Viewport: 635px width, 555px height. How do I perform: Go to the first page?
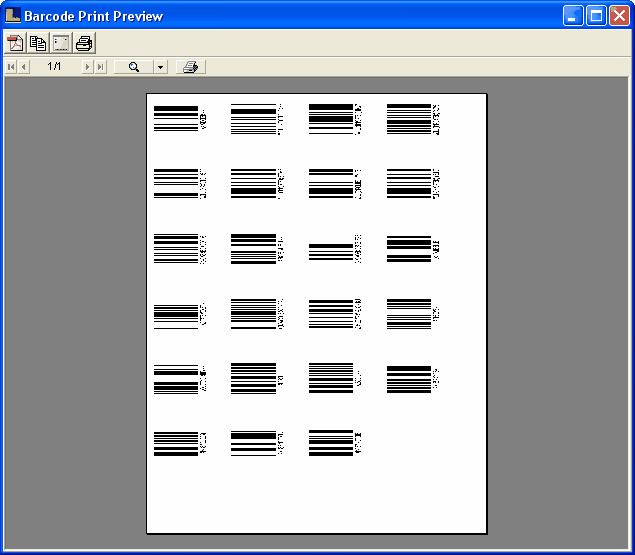coord(11,67)
